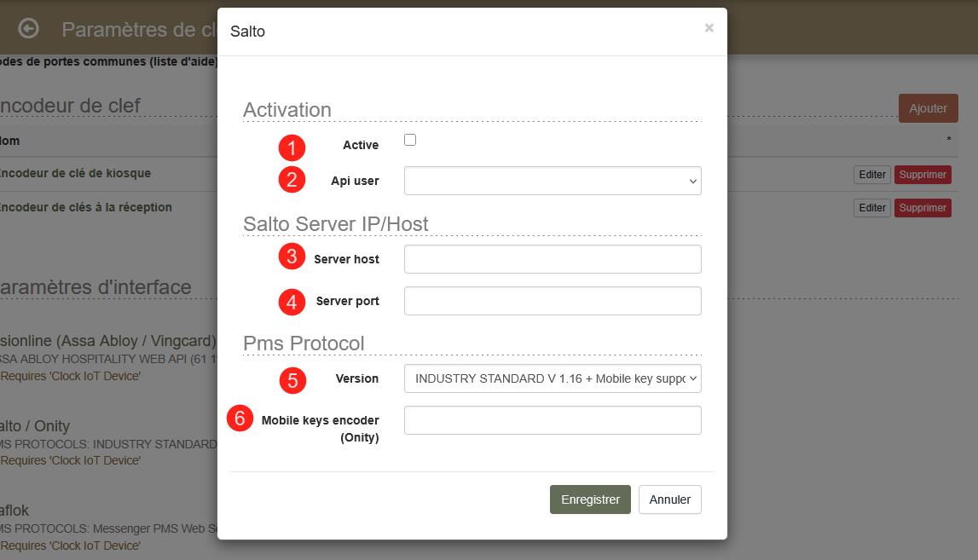Enable the Active checkbox

pos(410,140)
